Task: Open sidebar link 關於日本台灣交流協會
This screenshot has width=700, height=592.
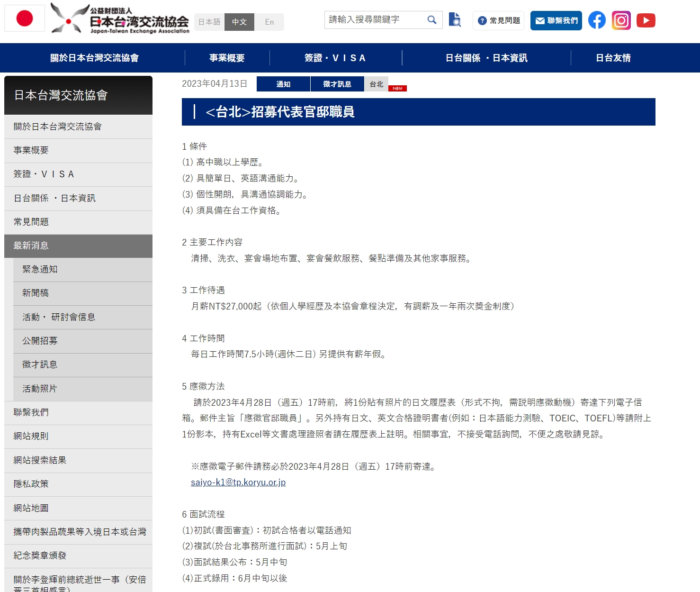Action: tap(79, 127)
